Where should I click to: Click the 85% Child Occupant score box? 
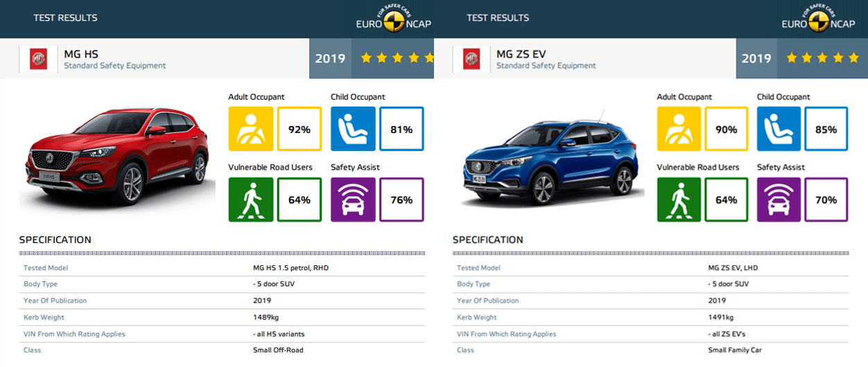[826, 129]
